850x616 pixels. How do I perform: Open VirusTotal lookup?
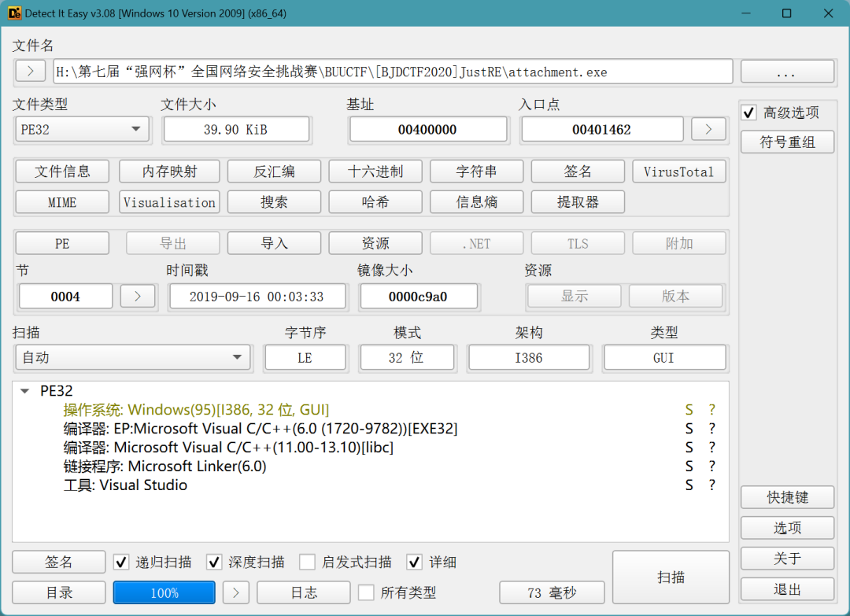pos(678,172)
